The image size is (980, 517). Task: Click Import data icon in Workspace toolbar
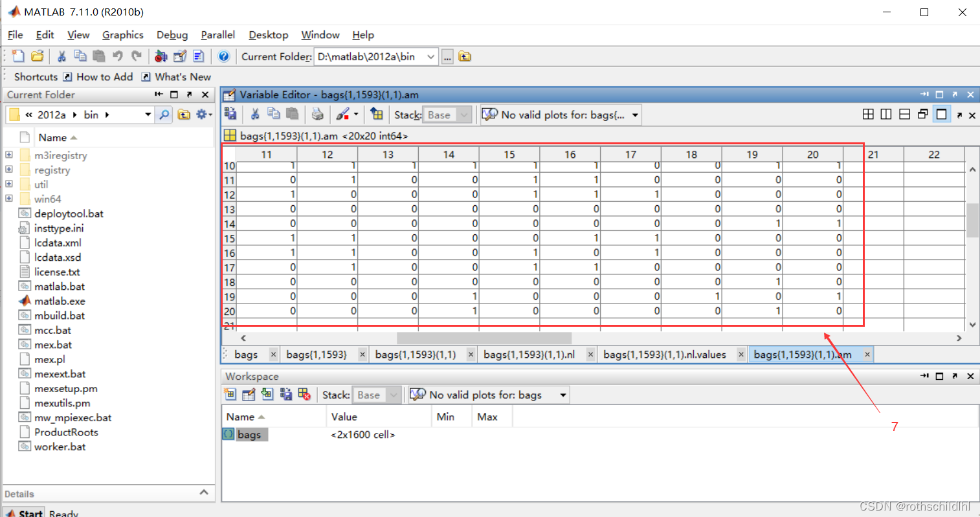coord(267,394)
